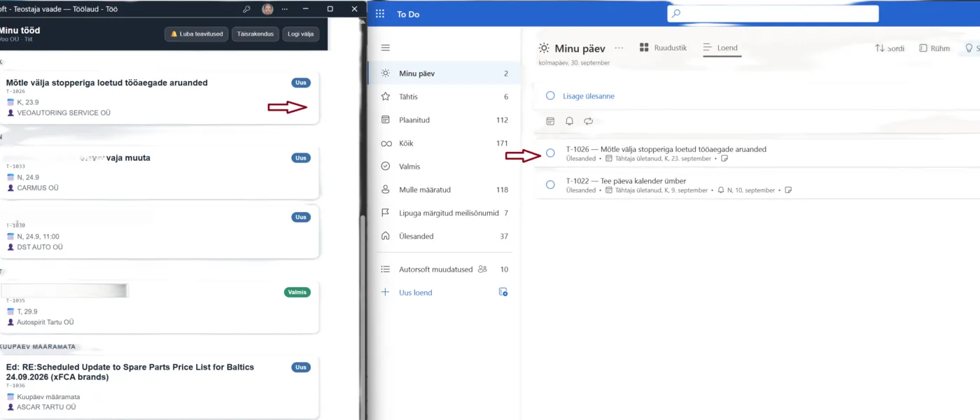
Task: Open the Mõtle välja stopperiga card in Autorsoft
Action: pyautogui.click(x=161, y=97)
